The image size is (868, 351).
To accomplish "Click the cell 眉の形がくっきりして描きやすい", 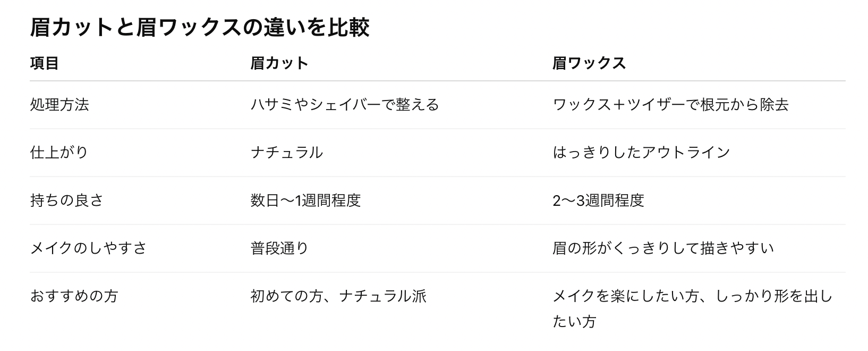I will click(x=663, y=248).
